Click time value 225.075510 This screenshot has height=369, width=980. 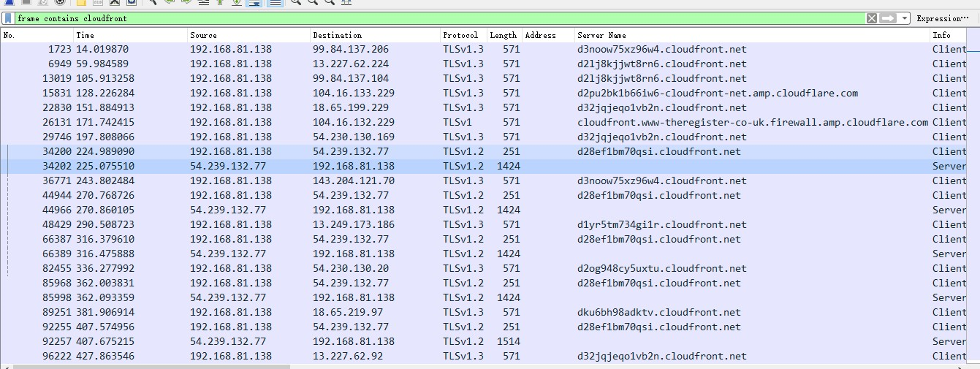click(105, 167)
